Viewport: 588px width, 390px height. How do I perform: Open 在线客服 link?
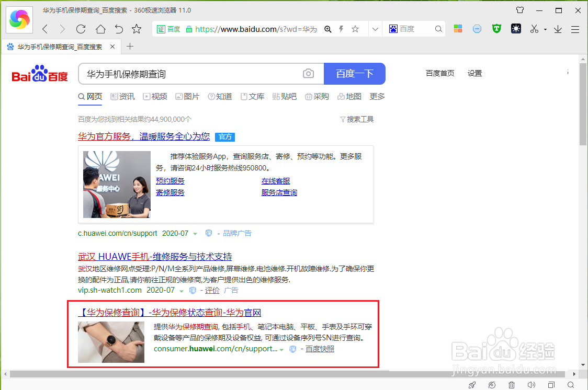pos(276,181)
